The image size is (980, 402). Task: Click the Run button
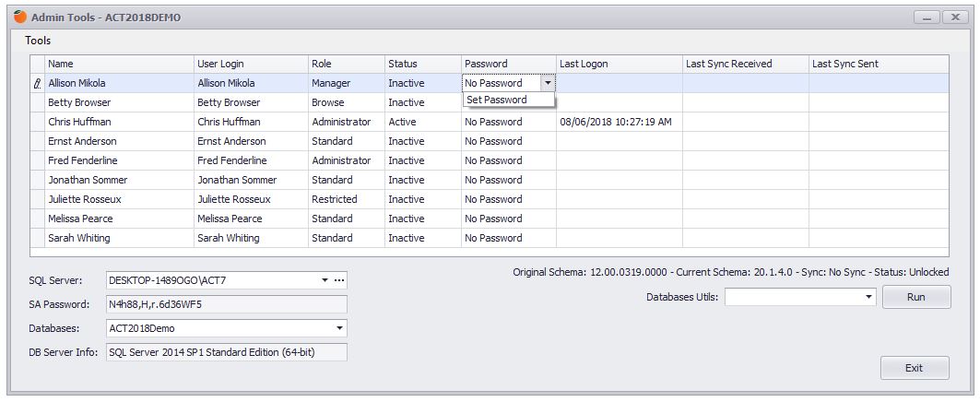click(x=915, y=297)
